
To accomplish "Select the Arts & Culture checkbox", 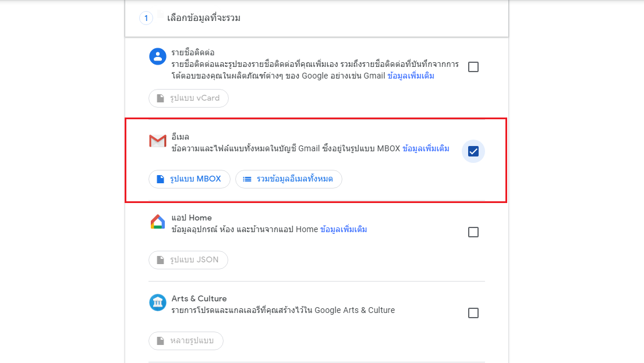I will click(x=473, y=313).
